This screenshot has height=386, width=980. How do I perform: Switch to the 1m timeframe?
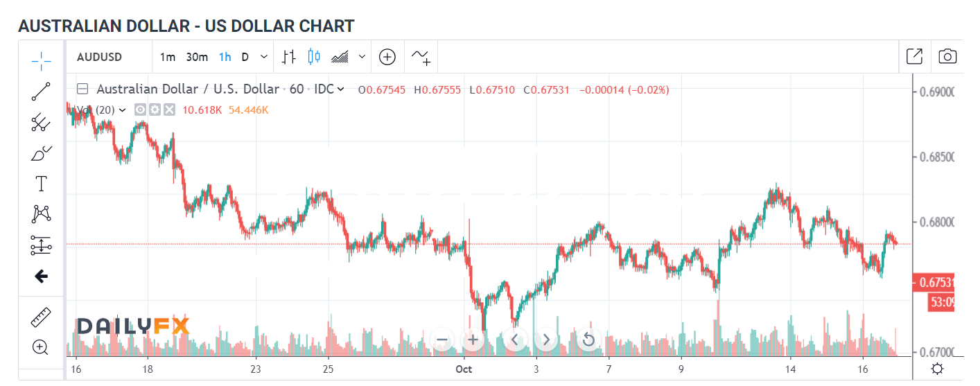pyautogui.click(x=168, y=57)
